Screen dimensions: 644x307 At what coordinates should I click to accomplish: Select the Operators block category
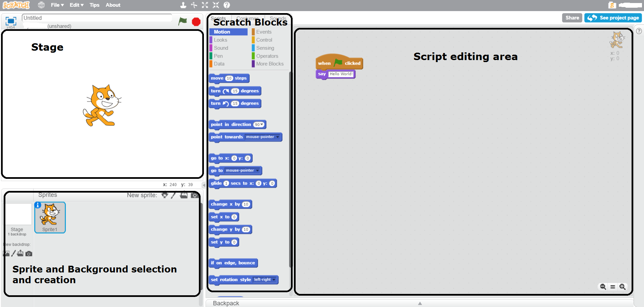(x=270, y=56)
